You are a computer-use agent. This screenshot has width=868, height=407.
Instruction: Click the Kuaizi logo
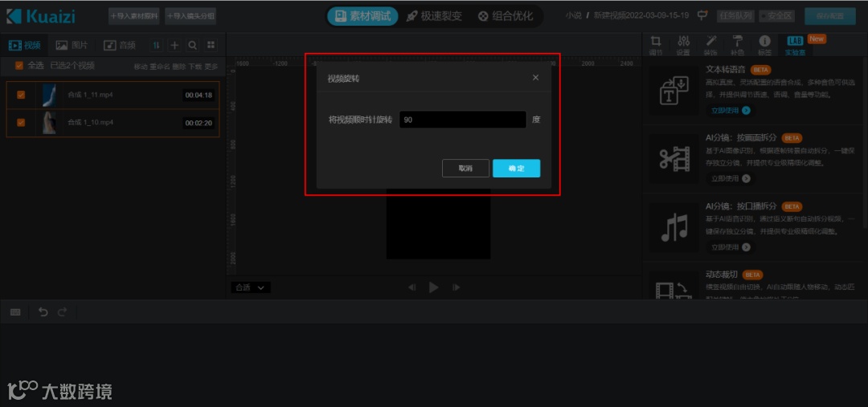tap(41, 16)
